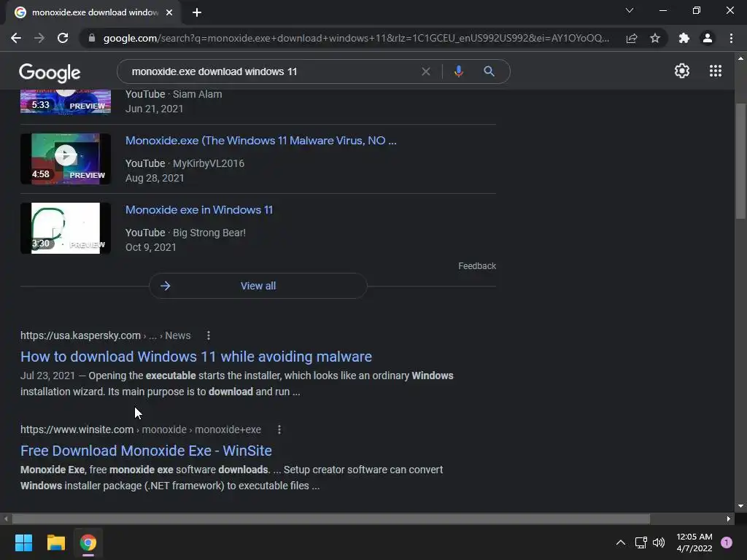Open 'Monoxide.exe (The Windows 11 Malware Virus' video
The image size is (747, 560).
(260, 141)
